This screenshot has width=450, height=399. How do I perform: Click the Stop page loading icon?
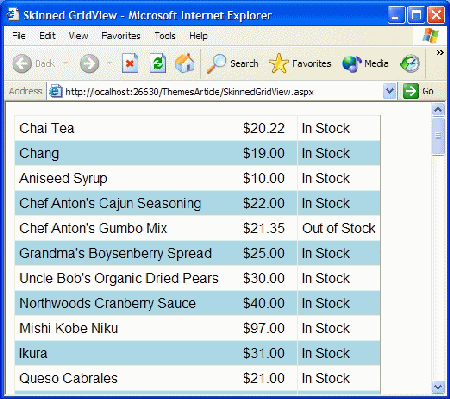[x=130, y=63]
